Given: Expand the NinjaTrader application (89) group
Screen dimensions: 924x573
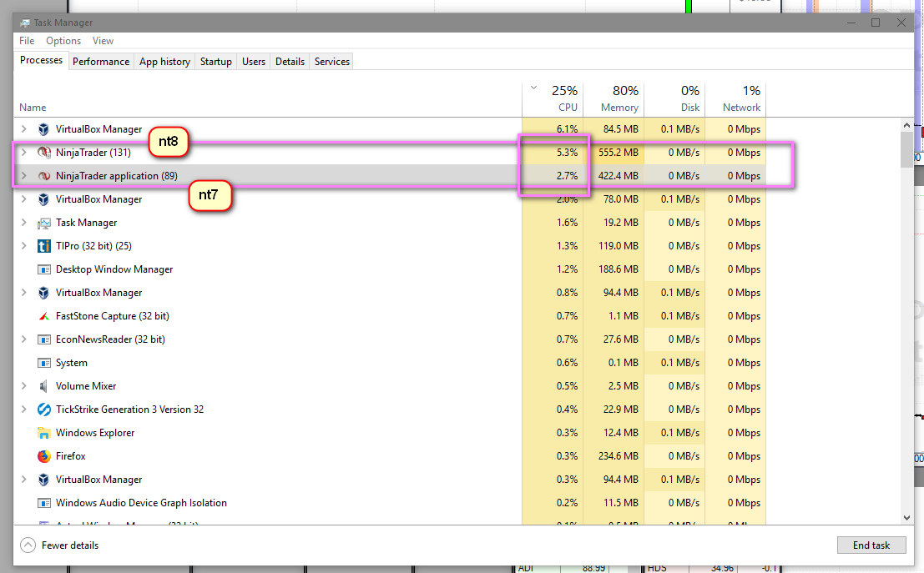Looking at the screenshot, I should tap(23, 175).
